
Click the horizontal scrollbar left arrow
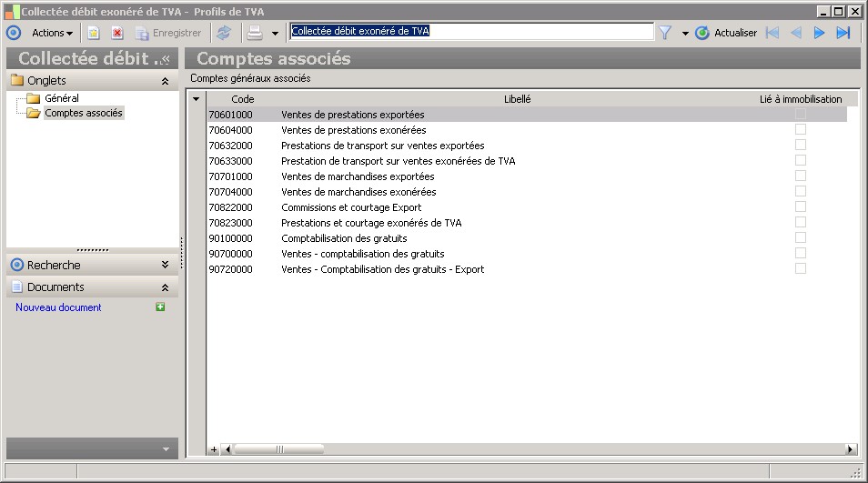(x=227, y=449)
